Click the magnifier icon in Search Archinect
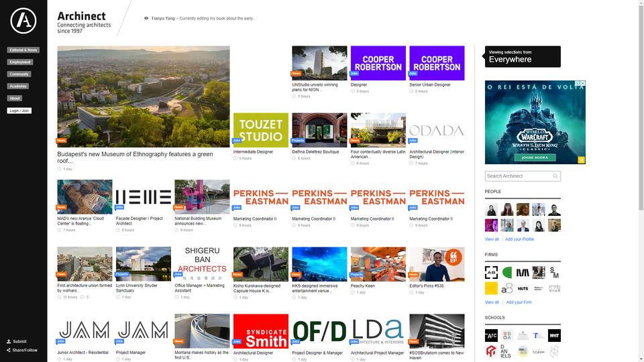 coord(555,176)
